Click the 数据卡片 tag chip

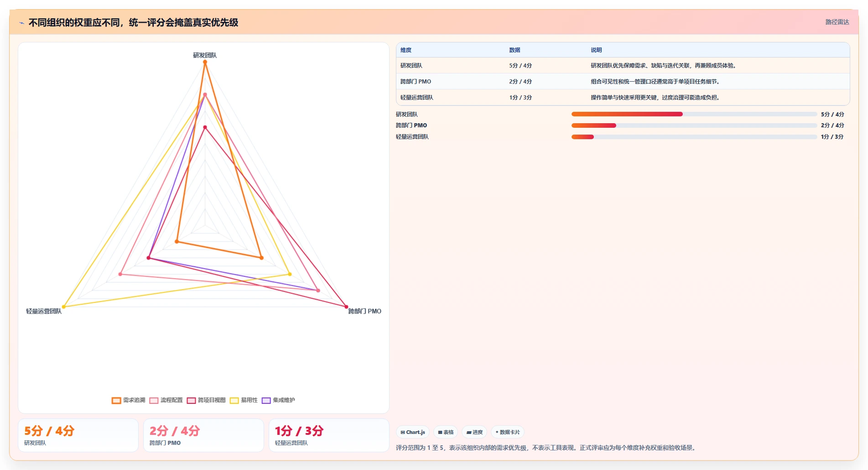[508, 432]
